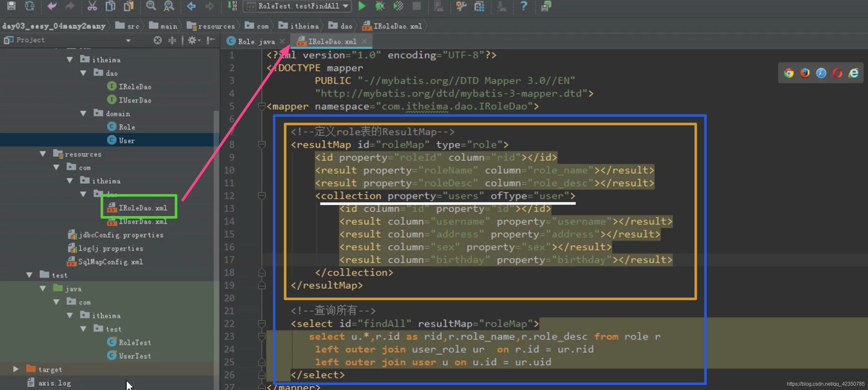Collapse the domain folder
Image resolution: width=868 pixels, height=390 pixels.
[83, 114]
